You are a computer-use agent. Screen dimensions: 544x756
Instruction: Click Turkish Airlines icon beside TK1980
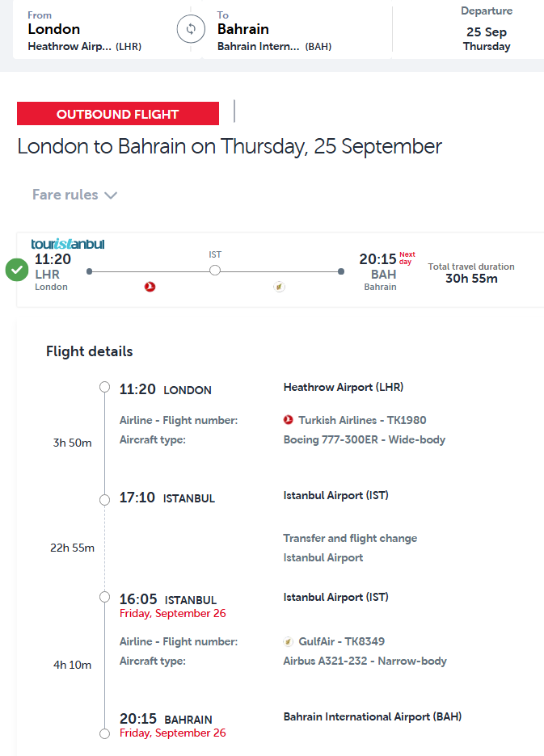coord(289,420)
